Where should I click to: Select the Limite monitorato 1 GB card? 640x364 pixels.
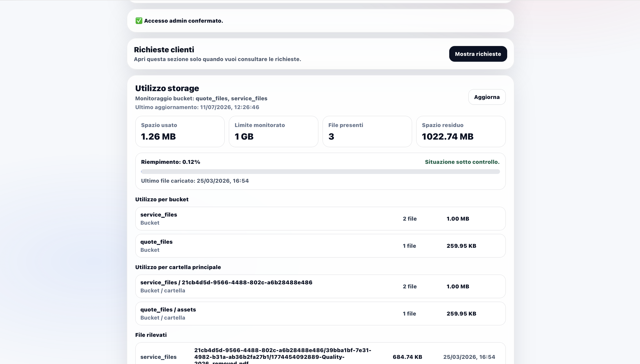tap(273, 132)
